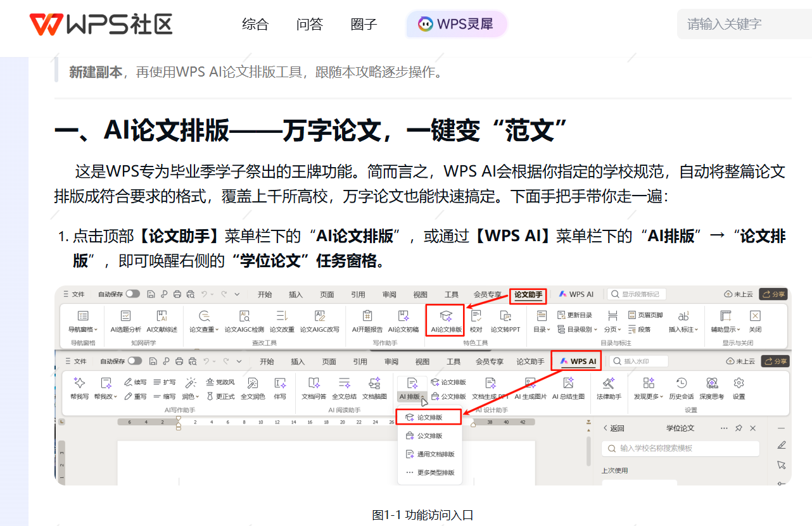
Task: Toggle 自动保存 switch in the lower toolbar
Action: 134,361
